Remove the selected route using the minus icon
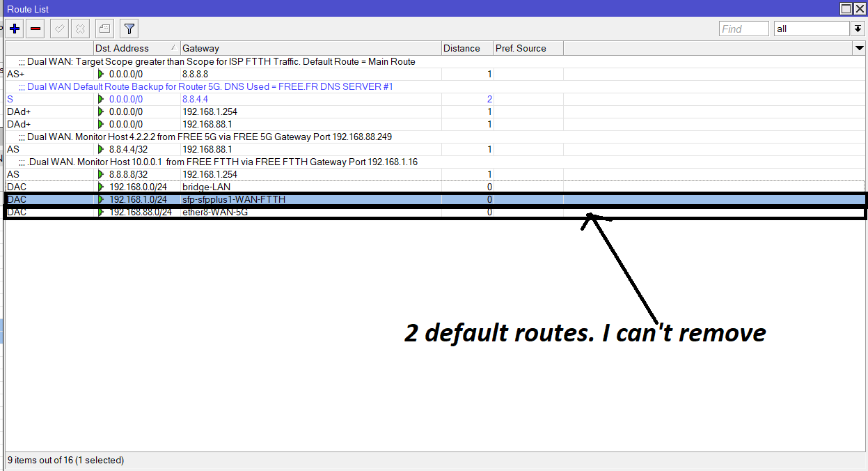This screenshot has width=868, height=471. coord(35,29)
